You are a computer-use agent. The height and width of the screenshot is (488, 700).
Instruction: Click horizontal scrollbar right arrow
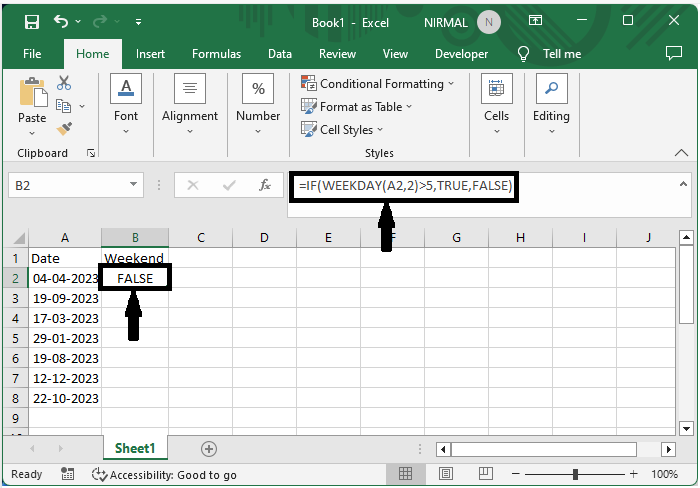[668, 449]
